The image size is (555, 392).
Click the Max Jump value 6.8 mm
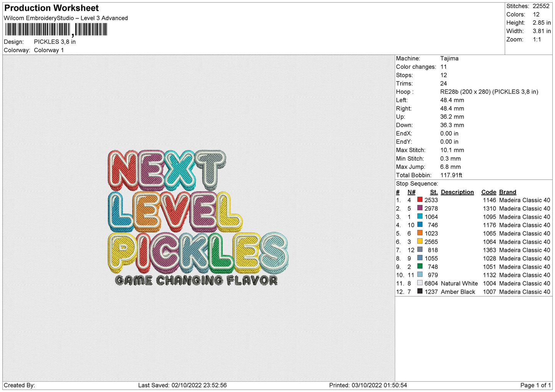click(451, 167)
